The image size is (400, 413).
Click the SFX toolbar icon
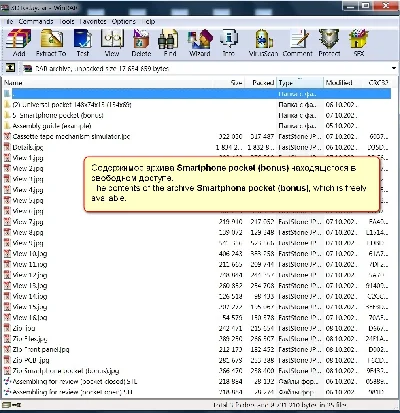(x=359, y=43)
